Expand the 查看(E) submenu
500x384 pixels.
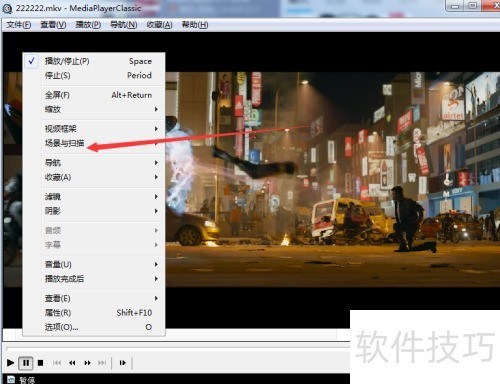point(94,298)
